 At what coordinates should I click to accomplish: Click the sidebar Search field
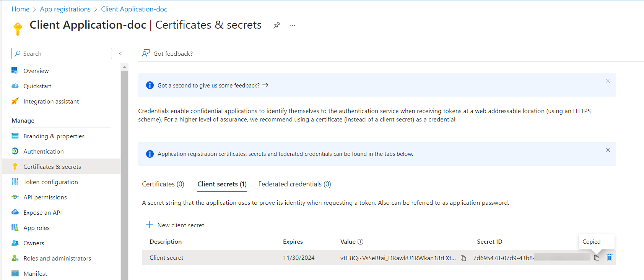tap(62, 53)
